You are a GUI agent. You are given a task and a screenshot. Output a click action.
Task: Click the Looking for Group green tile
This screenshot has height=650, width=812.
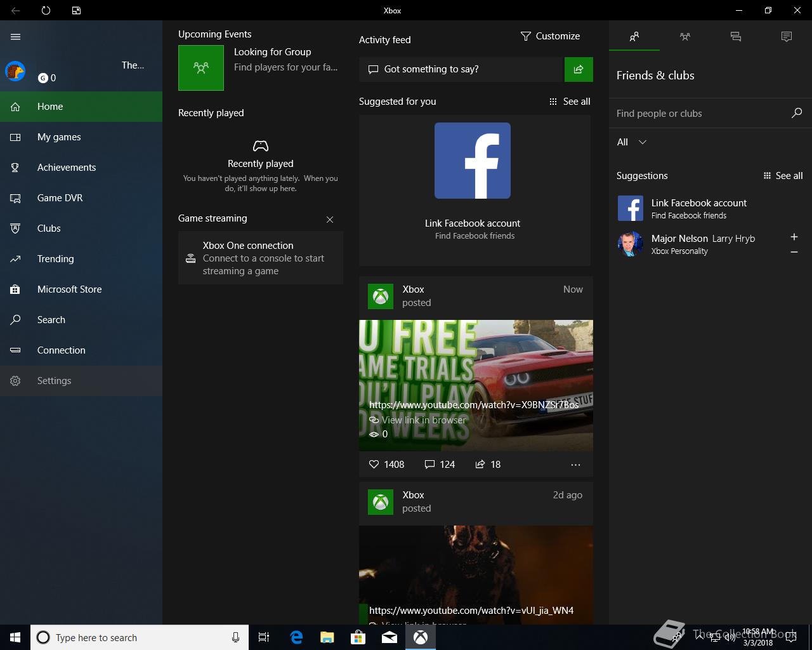(x=201, y=68)
